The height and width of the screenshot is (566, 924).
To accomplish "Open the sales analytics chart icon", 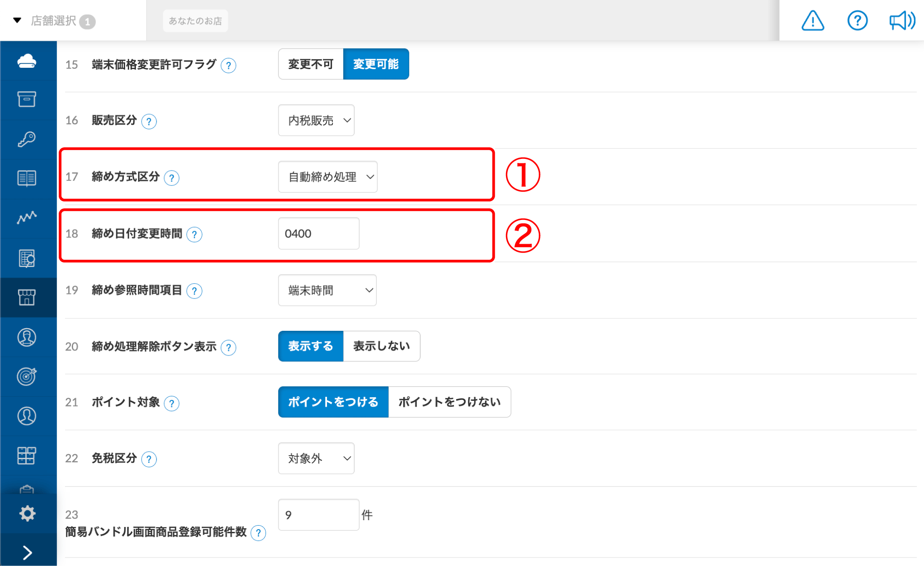I will (28, 218).
